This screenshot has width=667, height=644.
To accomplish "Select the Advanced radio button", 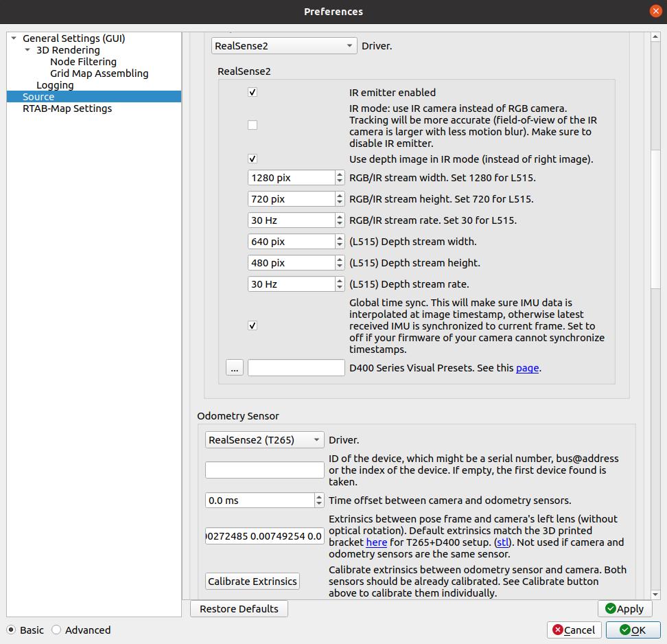I will pyautogui.click(x=57, y=630).
